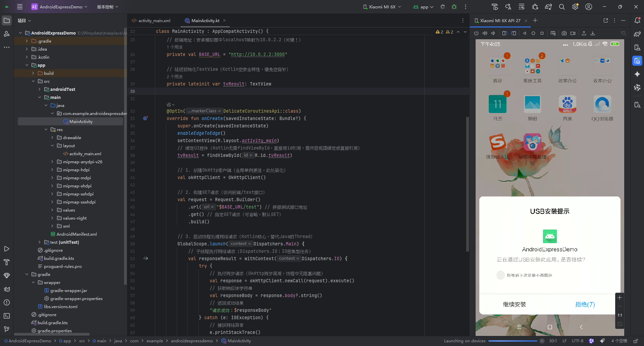Open the Logcat tool window

7,289
